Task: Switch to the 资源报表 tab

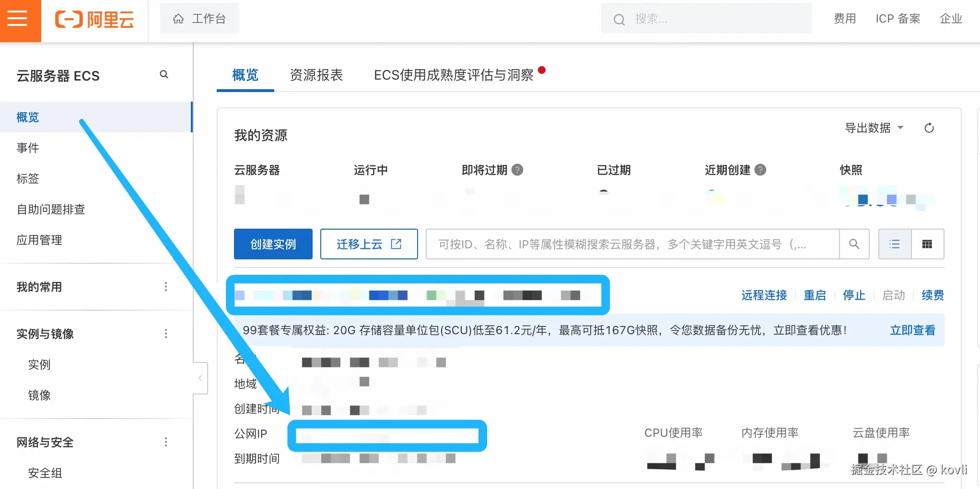Action: pyautogui.click(x=316, y=75)
